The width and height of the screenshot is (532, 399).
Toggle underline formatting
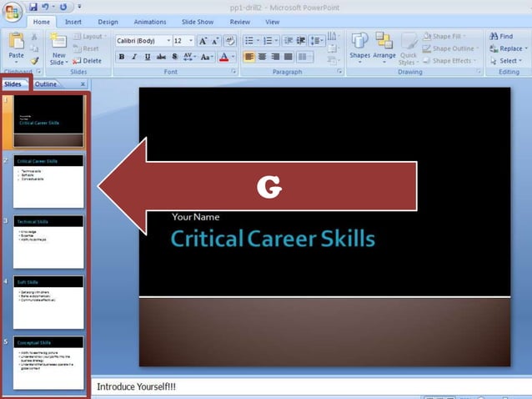coord(148,57)
